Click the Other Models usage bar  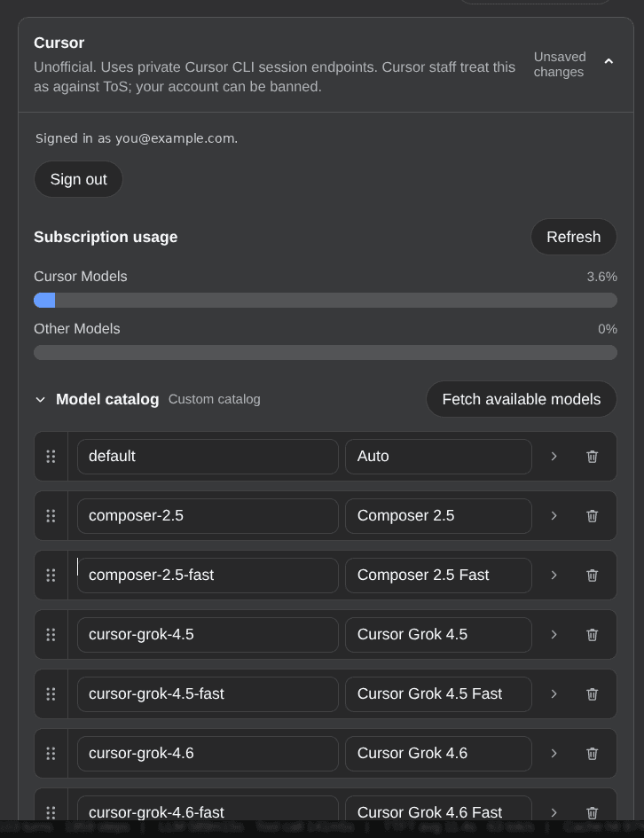coord(326,352)
